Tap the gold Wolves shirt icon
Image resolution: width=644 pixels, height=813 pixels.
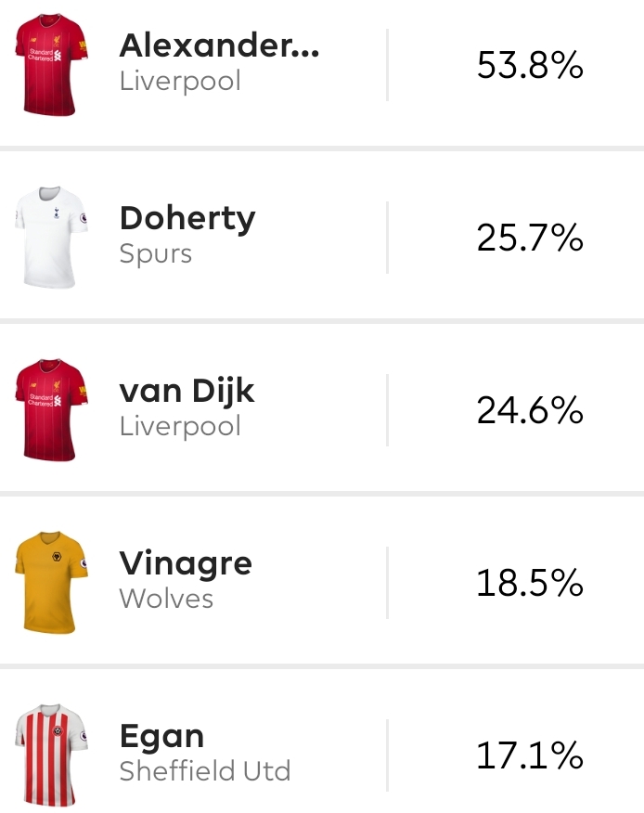point(51,582)
